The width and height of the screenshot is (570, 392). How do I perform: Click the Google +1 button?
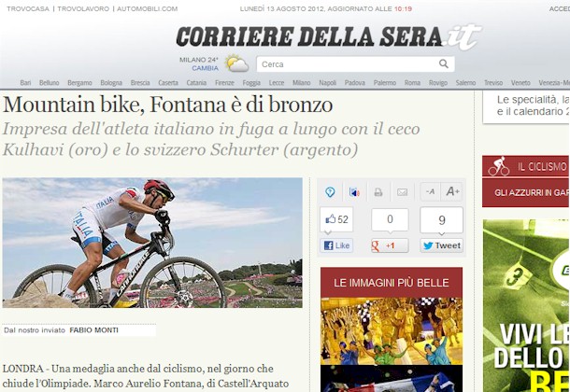coord(390,245)
